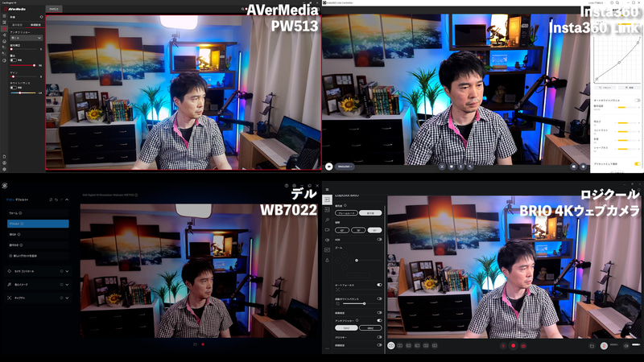
Task: Click the first center control icon in Insta360 bottom bar
Action: click(442, 167)
